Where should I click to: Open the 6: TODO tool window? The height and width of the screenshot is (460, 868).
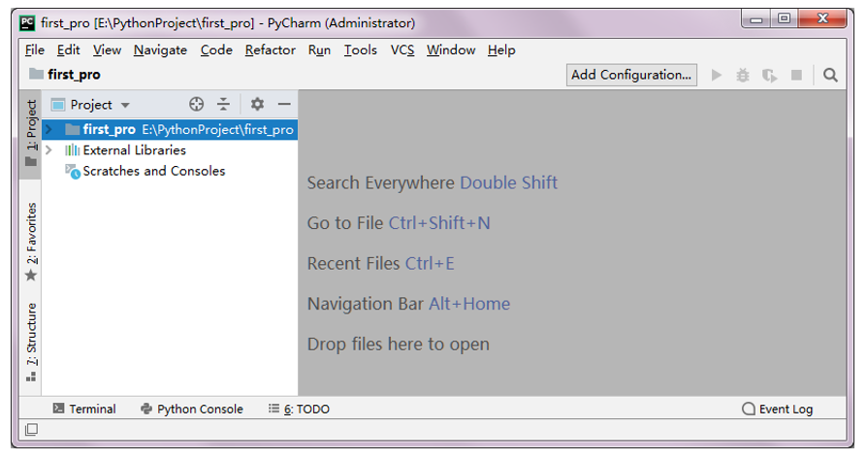pos(299,409)
